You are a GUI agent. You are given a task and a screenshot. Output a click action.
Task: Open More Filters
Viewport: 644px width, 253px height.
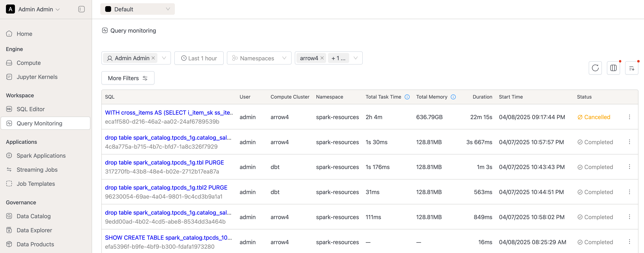pos(128,78)
